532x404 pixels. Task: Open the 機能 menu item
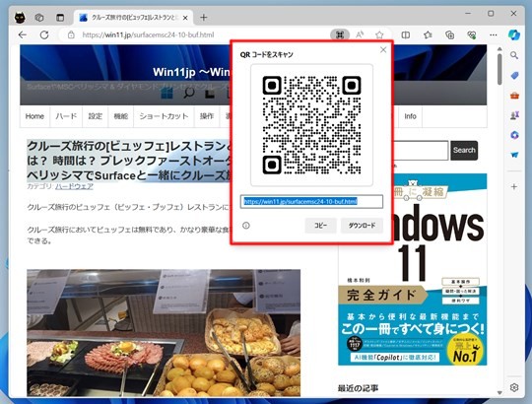tap(121, 116)
